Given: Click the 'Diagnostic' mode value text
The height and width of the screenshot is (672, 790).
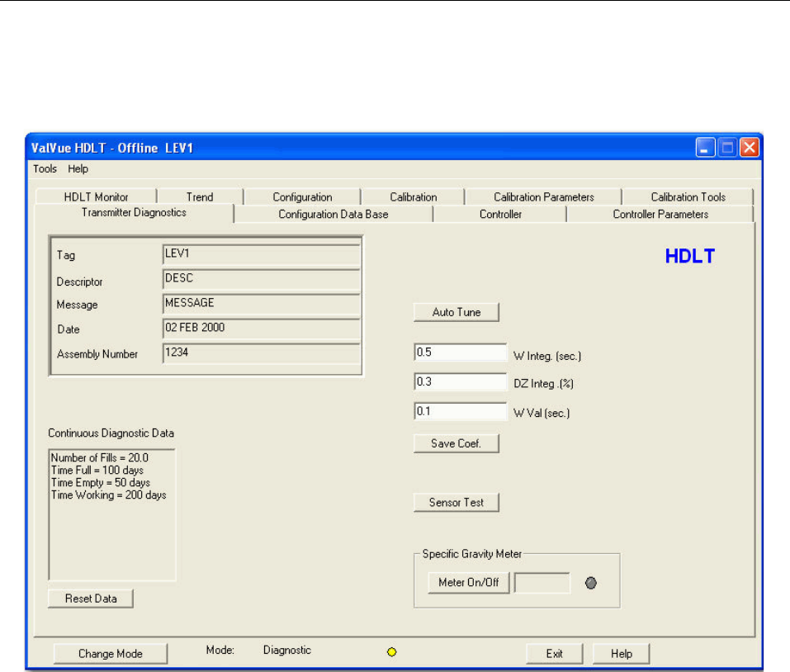Looking at the screenshot, I should click(x=287, y=651).
